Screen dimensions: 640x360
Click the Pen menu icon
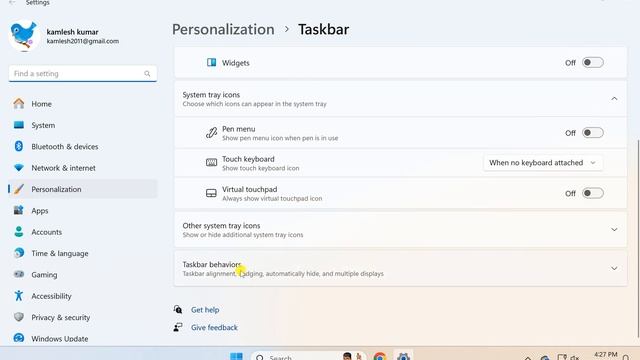[211, 133]
